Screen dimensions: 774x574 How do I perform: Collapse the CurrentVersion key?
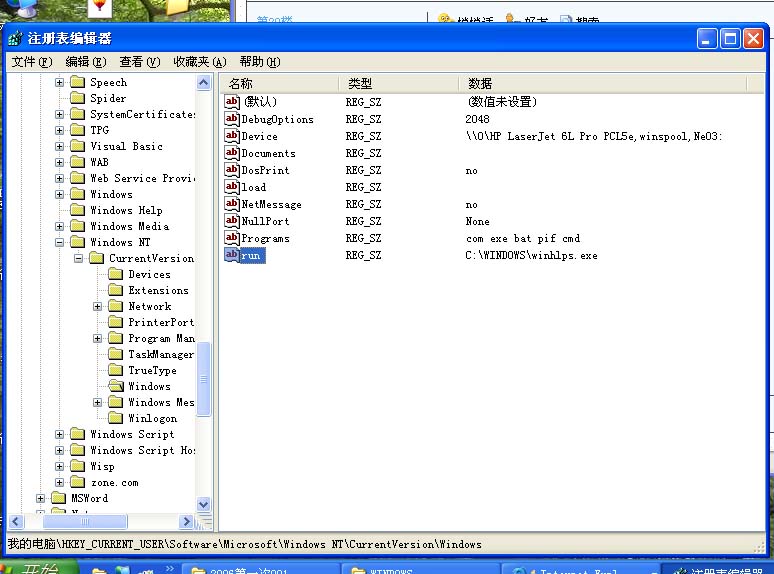(x=78, y=258)
